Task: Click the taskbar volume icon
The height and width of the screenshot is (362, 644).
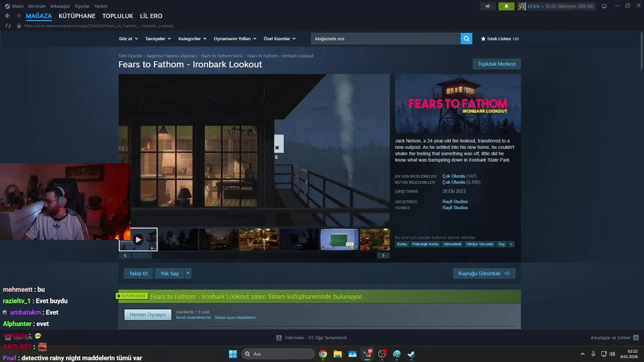Action: (612, 354)
